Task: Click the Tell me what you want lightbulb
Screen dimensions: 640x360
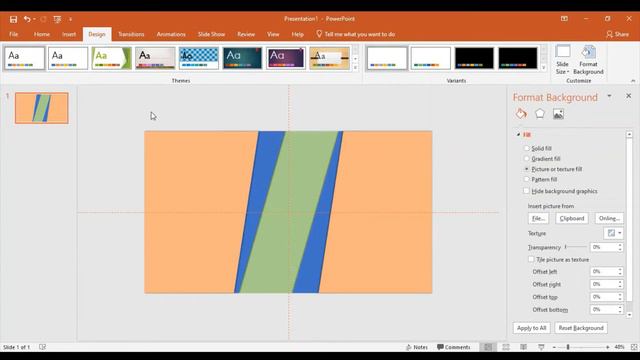Action: click(319, 34)
